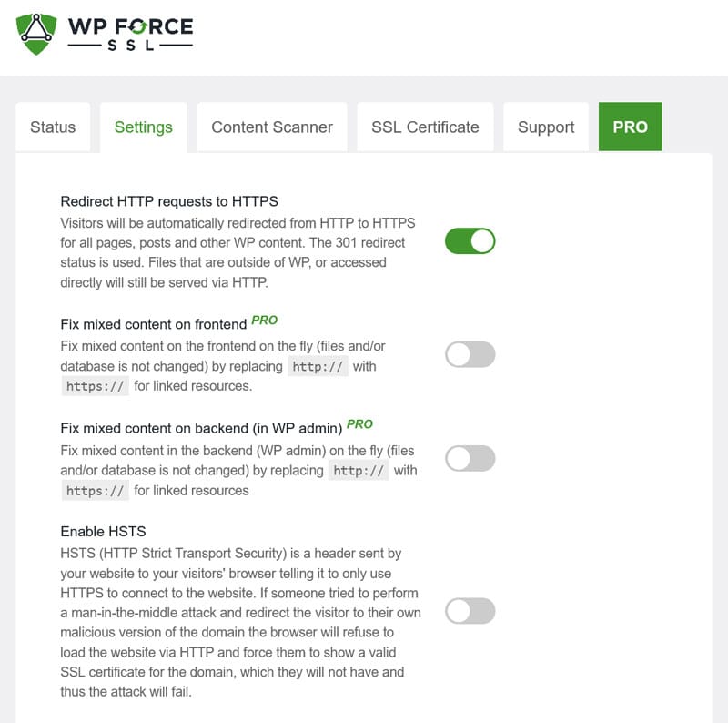Switch to the Status tab
Viewport: 728px width, 723px height.
[52, 127]
